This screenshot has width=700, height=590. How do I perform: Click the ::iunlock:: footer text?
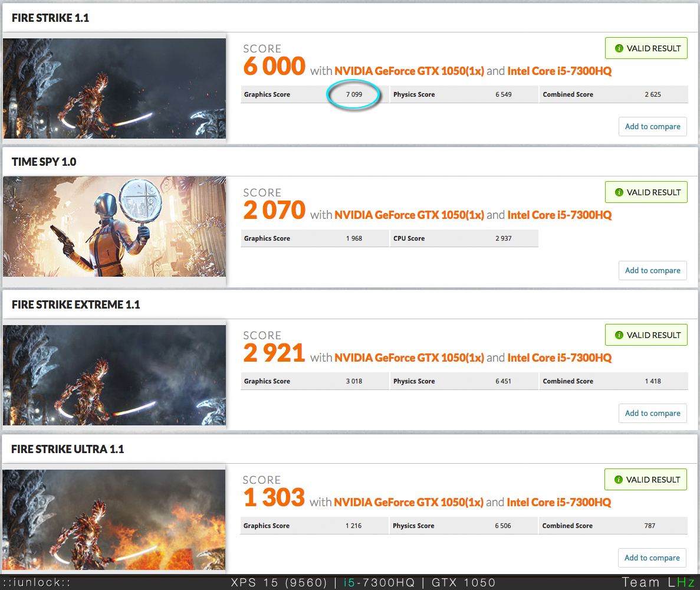(37, 582)
